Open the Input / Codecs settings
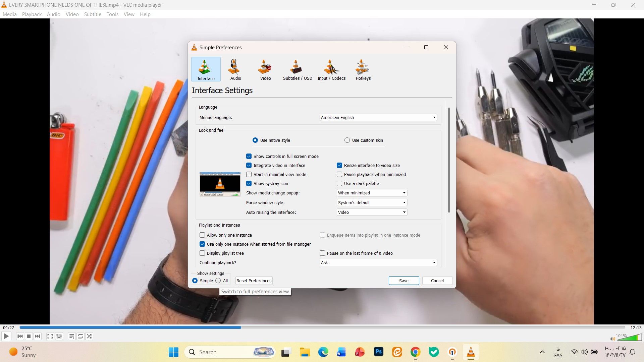Viewport: 644px width, 362px height. coord(331,69)
